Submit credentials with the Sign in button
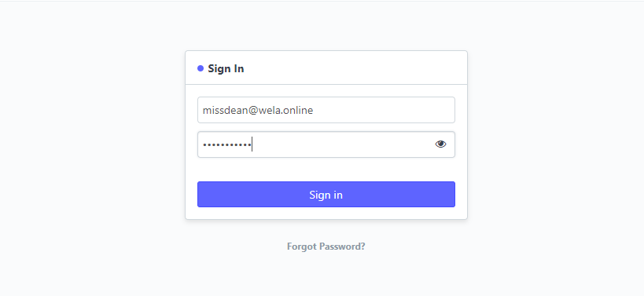644x296 pixels. tap(326, 195)
